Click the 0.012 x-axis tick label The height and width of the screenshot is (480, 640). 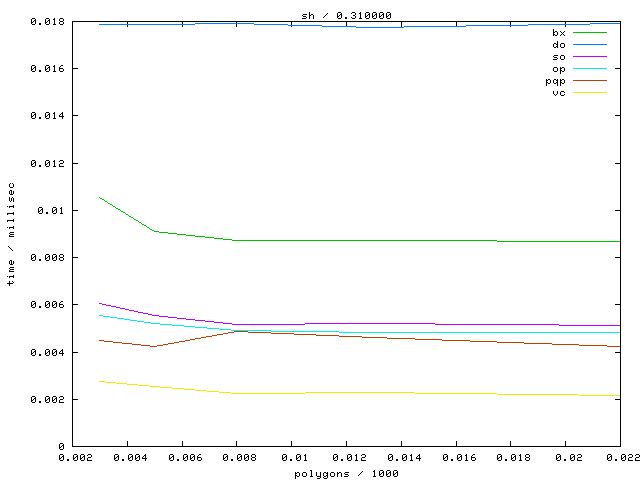click(x=346, y=458)
